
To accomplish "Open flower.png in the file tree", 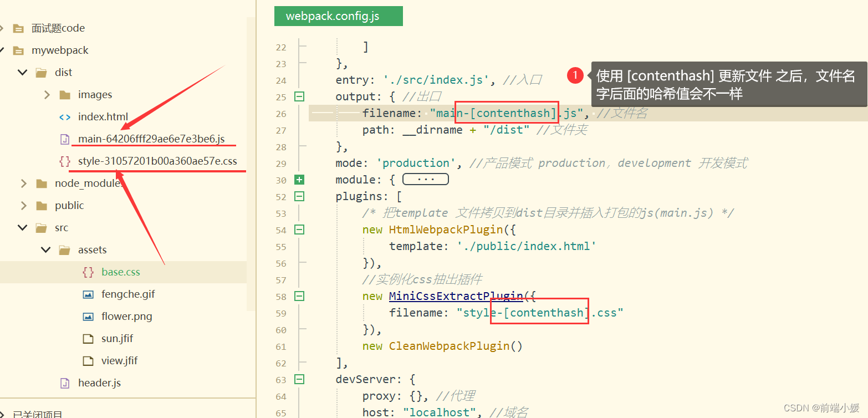I will [126, 316].
